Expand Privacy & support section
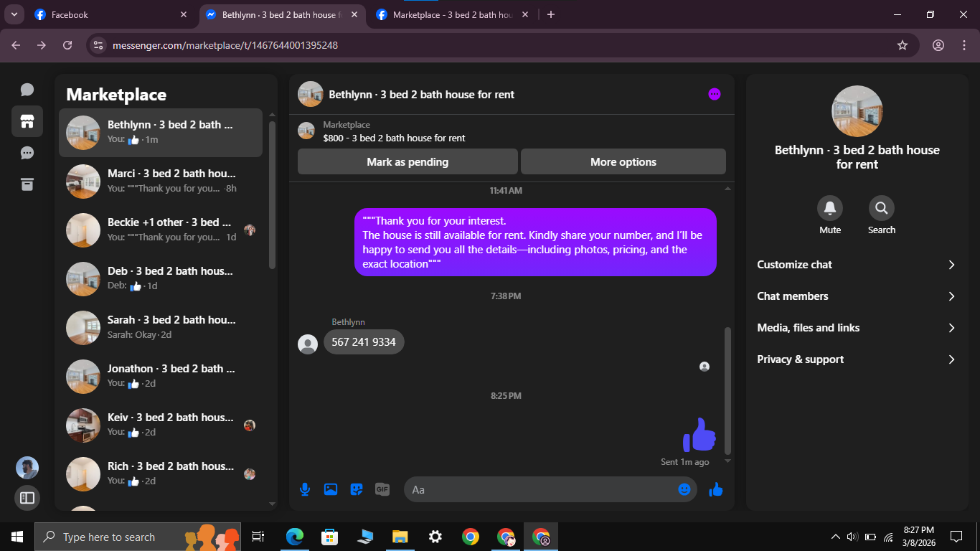 [857, 359]
